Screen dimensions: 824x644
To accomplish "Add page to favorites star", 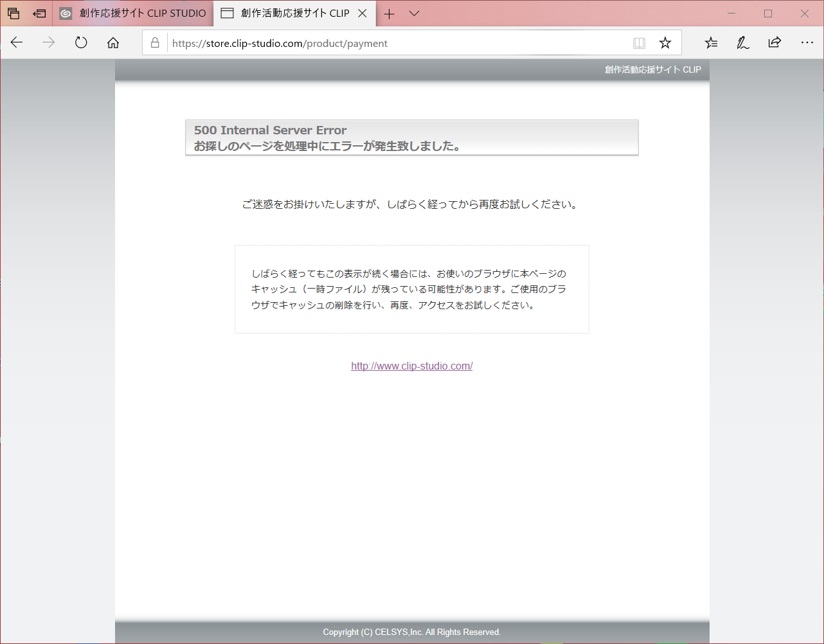I will tap(665, 43).
